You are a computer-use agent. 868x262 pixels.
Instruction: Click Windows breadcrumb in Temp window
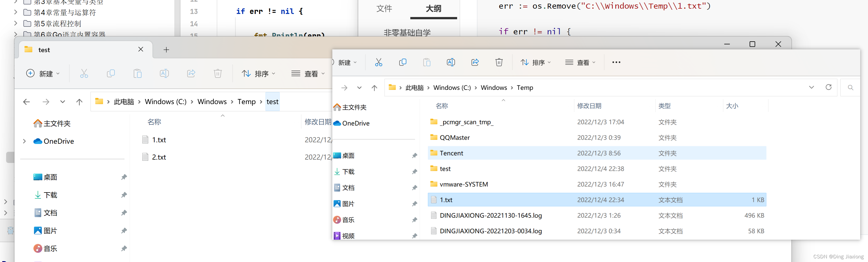[x=494, y=88]
